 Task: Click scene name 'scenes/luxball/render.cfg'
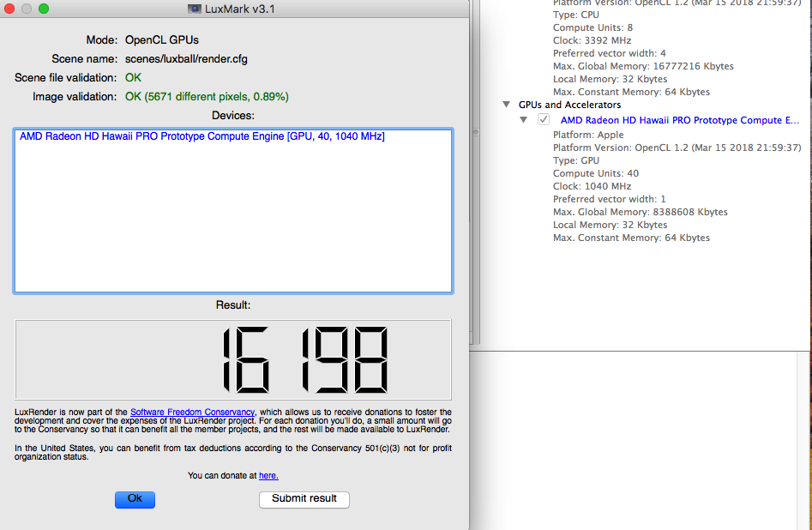coord(186,59)
